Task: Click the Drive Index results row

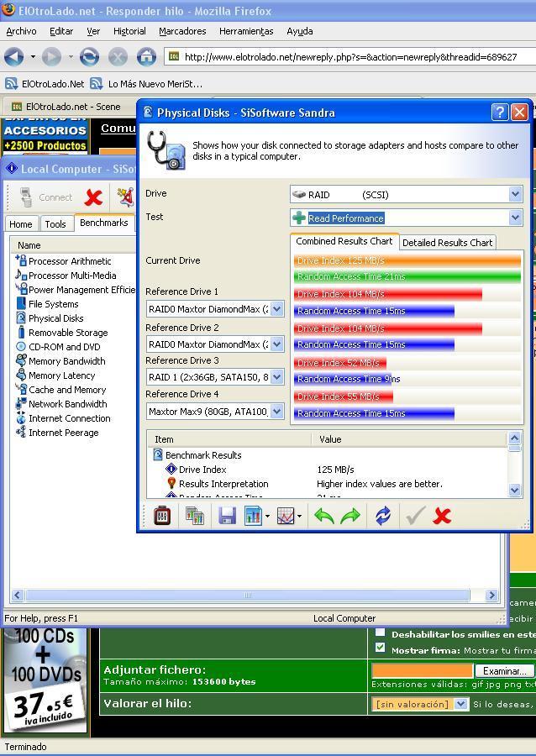Action: [x=328, y=470]
